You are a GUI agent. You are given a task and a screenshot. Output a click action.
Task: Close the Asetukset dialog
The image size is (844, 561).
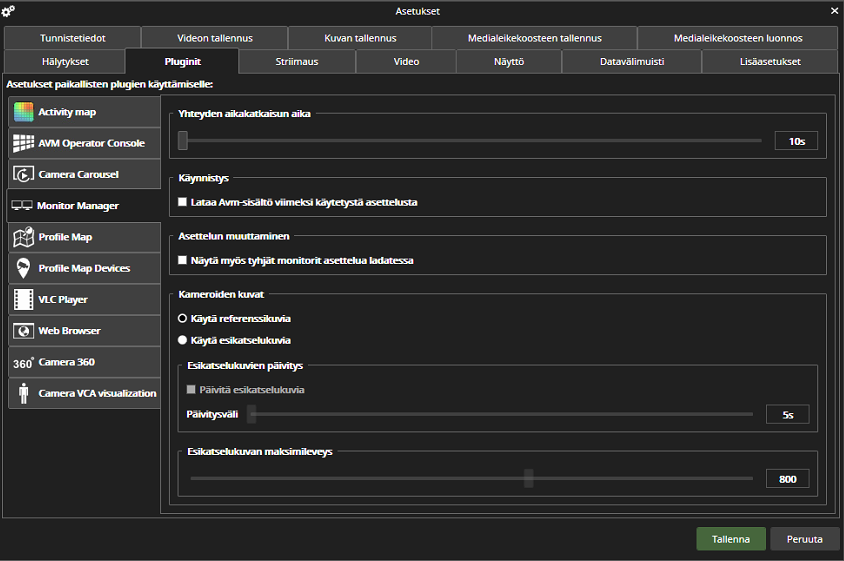tap(834, 11)
